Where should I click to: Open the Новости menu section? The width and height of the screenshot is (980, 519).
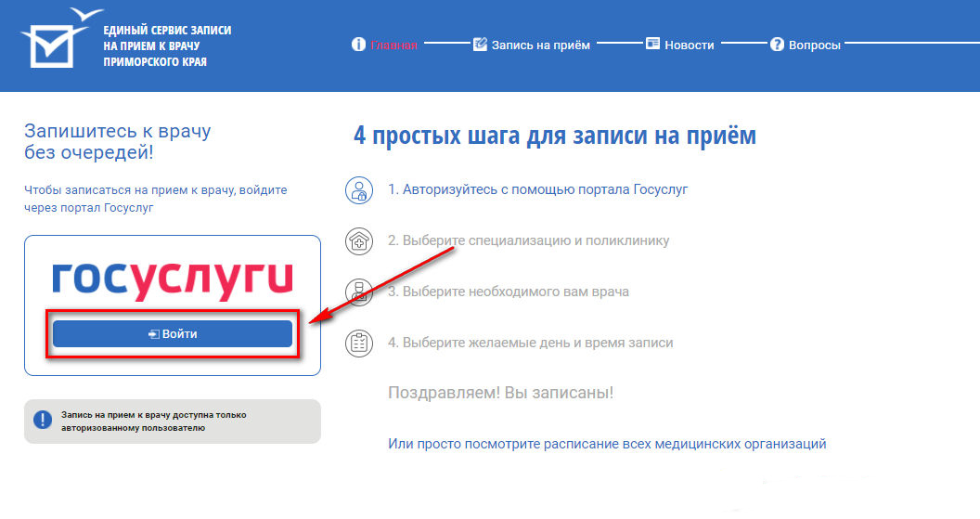(690, 45)
